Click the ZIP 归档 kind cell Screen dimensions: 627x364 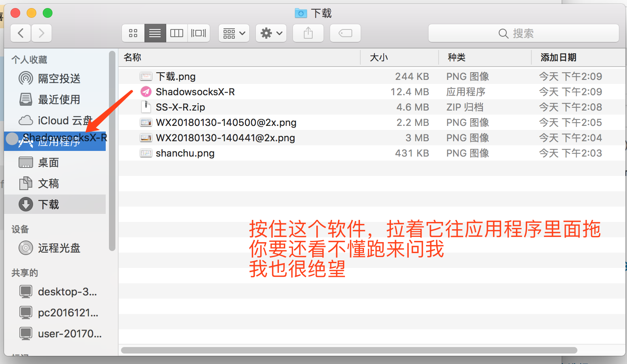tap(464, 107)
